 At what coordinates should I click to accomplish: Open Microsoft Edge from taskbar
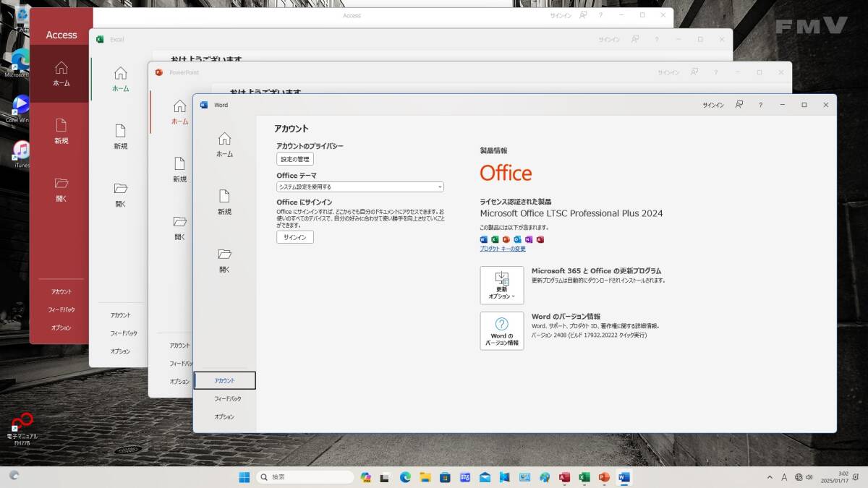(x=405, y=477)
